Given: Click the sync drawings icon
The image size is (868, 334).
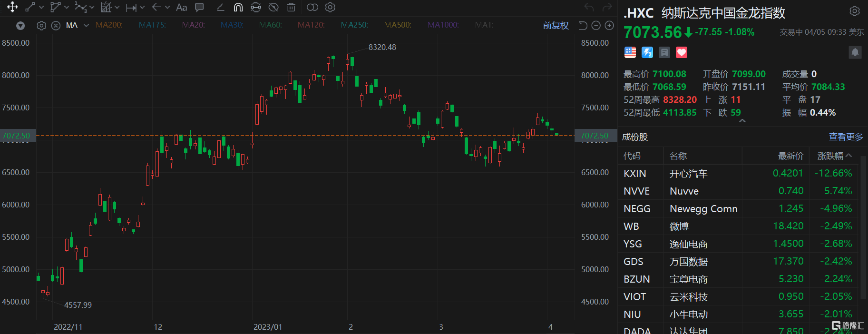Looking at the screenshot, I should tap(256, 7).
